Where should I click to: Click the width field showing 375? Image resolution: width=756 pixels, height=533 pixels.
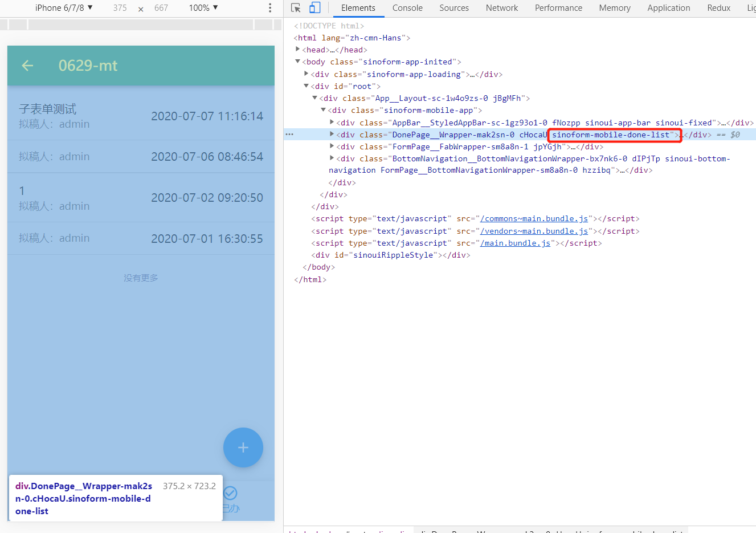click(x=120, y=8)
